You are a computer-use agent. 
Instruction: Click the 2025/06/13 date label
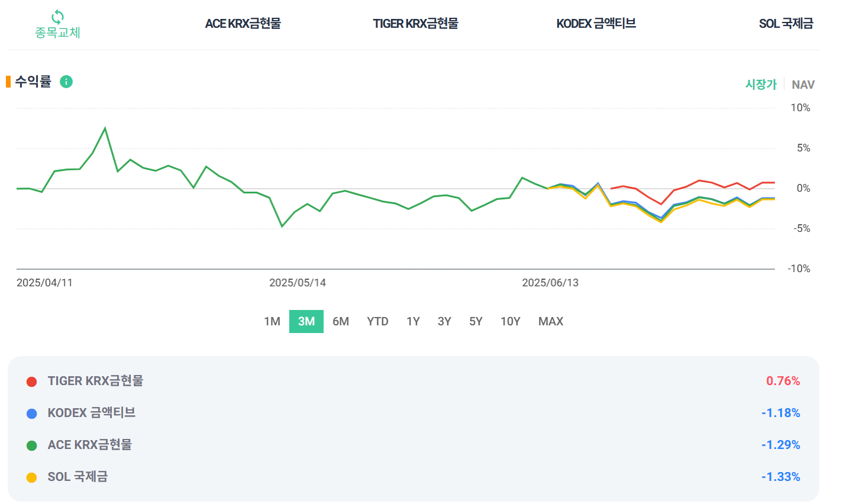pos(550,283)
